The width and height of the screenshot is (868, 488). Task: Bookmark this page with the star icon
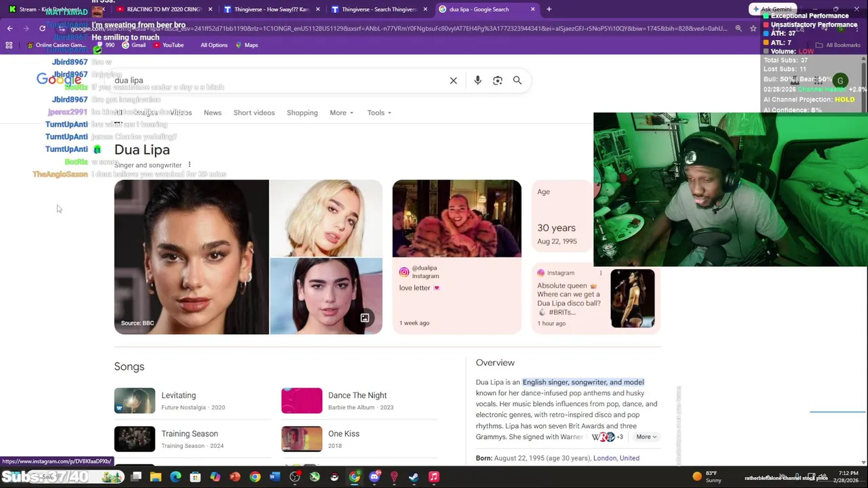point(753,28)
